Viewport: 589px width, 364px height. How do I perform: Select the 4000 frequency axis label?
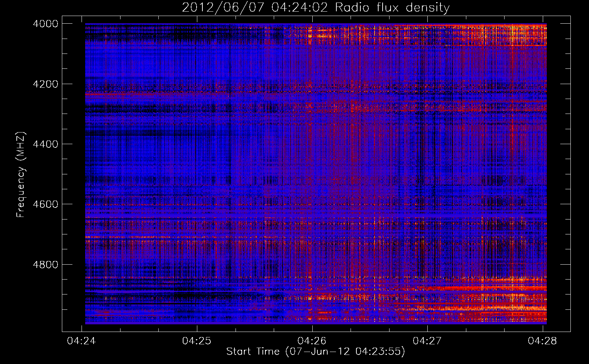(x=46, y=24)
